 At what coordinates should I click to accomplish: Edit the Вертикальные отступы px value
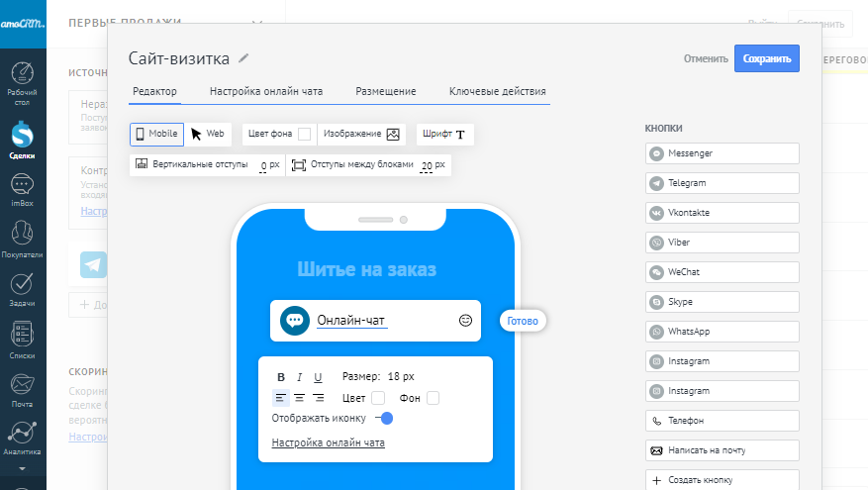tap(263, 165)
